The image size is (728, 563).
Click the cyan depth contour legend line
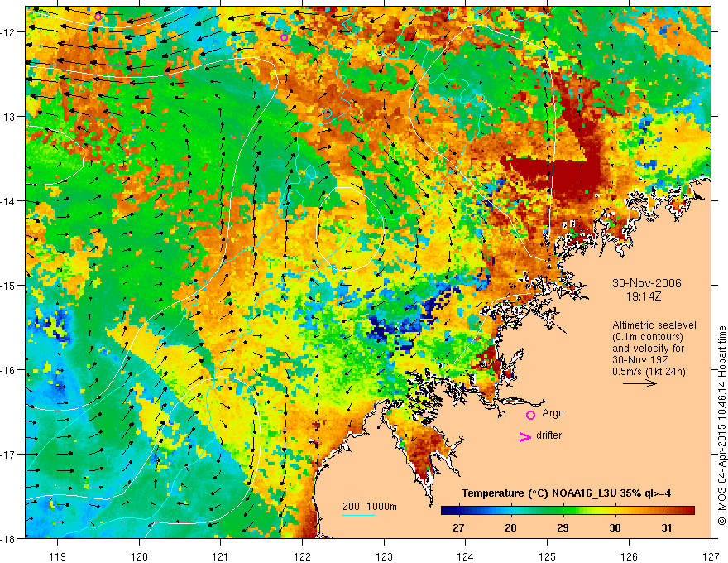(359, 515)
